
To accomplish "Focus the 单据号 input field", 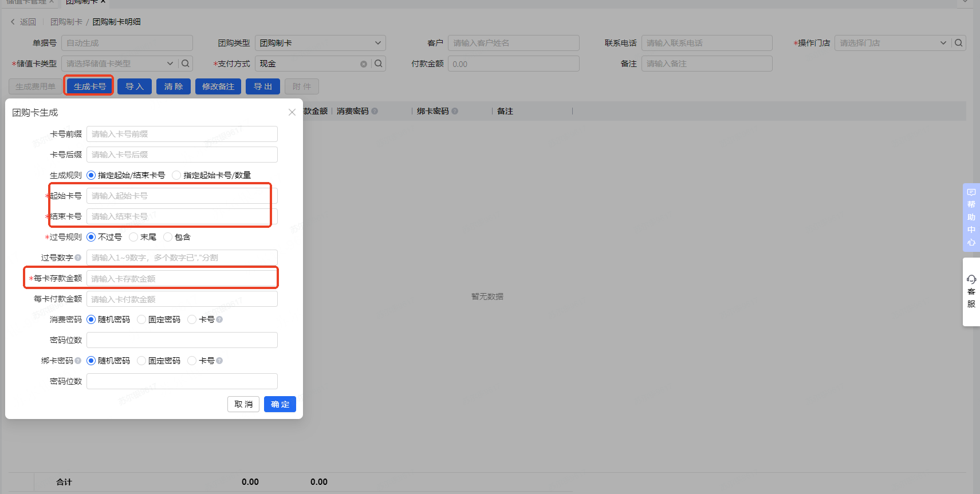I will pyautogui.click(x=127, y=43).
